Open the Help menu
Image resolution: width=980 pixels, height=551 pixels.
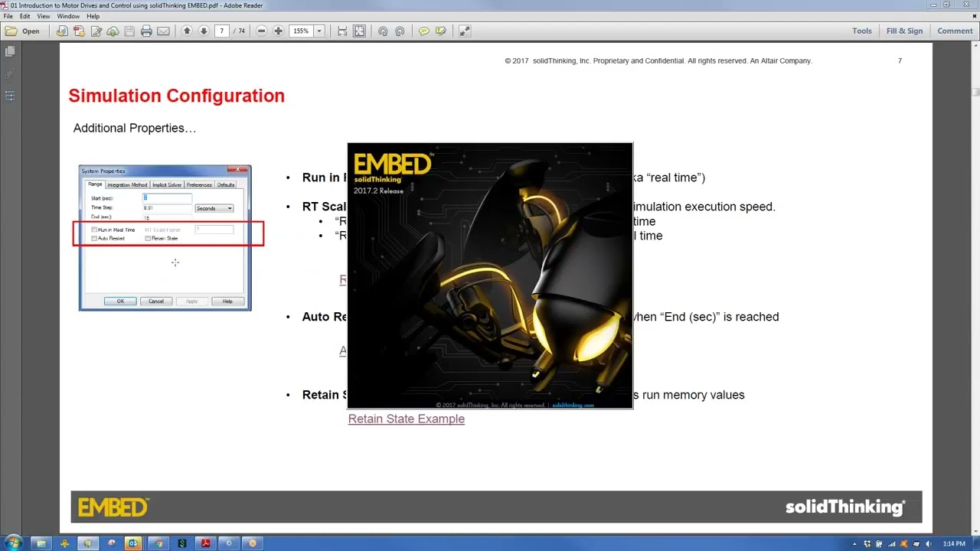pyautogui.click(x=93, y=16)
